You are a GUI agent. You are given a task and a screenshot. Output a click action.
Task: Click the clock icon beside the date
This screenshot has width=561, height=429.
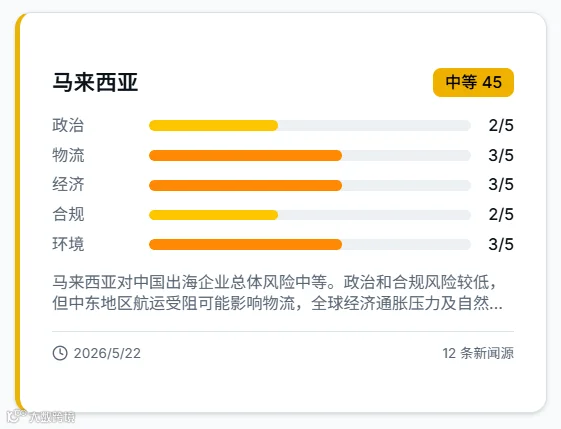point(60,353)
